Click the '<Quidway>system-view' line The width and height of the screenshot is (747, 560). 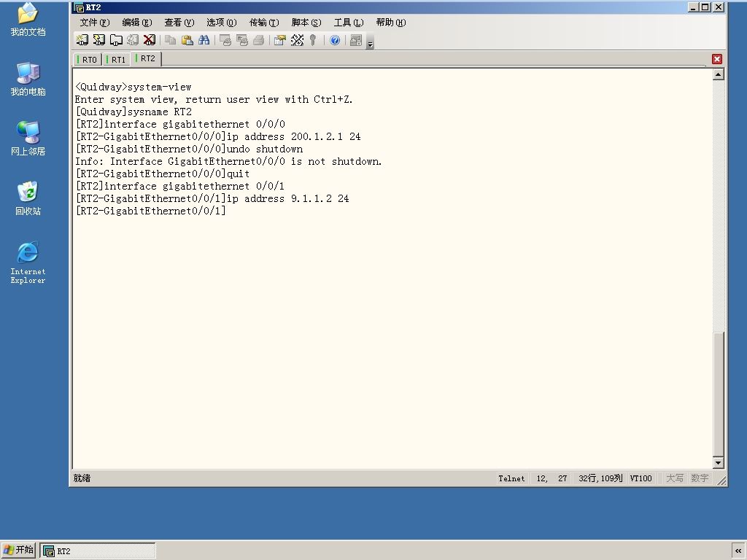coord(133,87)
